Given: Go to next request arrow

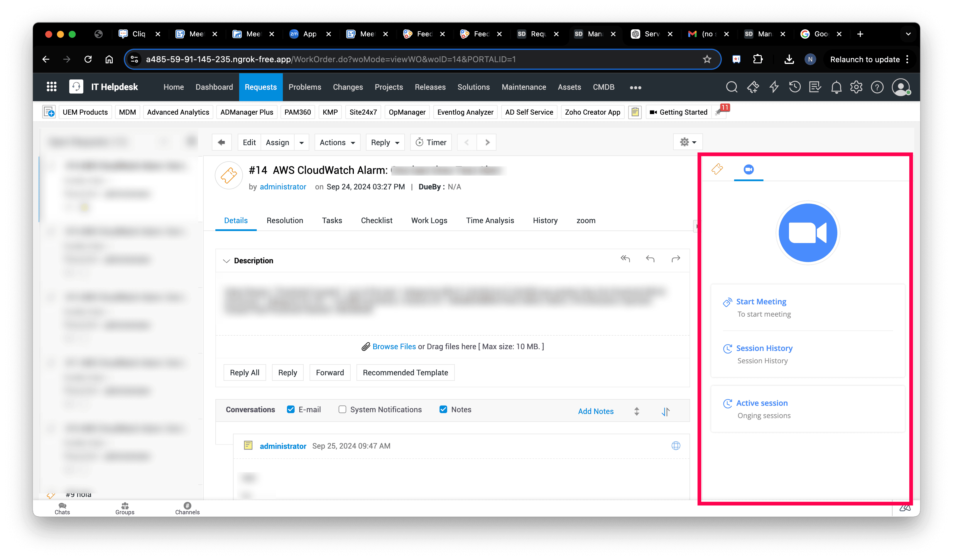Looking at the screenshot, I should (x=487, y=142).
